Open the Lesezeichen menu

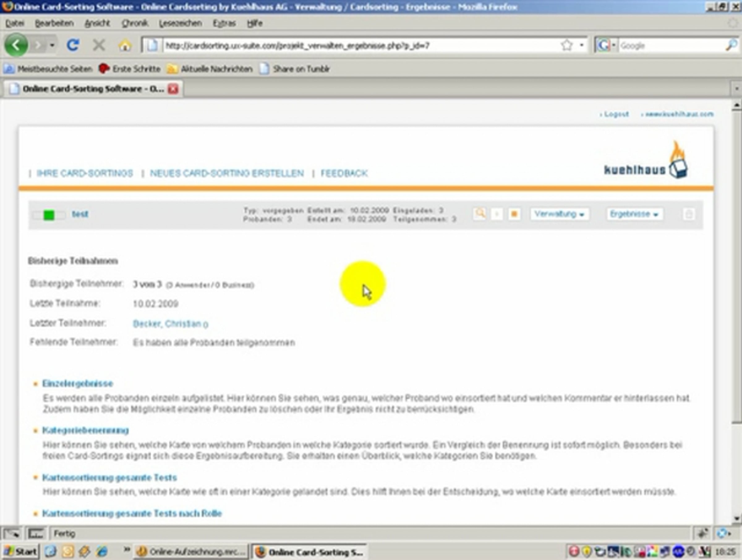pos(180,23)
